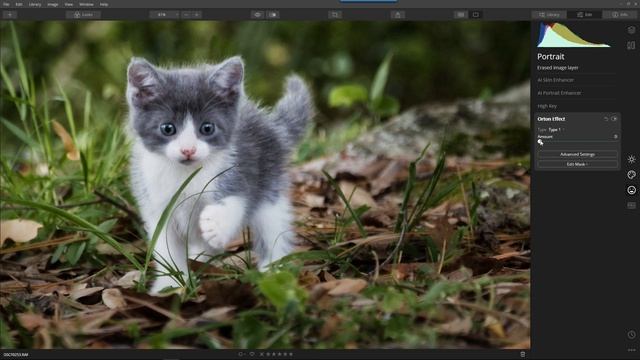Click the zoom out minus button
This screenshot has height=360, width=640.
pos(186,15)
